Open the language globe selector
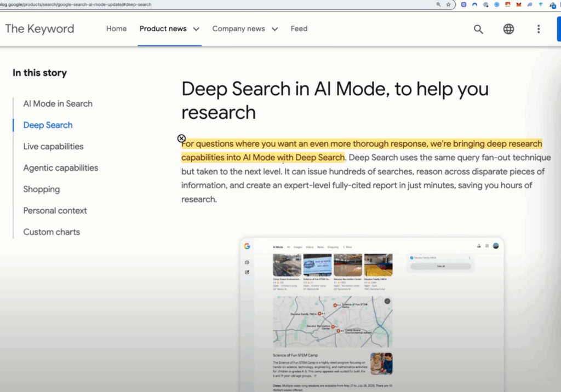The image size is (561, 392). pos(508,29)
